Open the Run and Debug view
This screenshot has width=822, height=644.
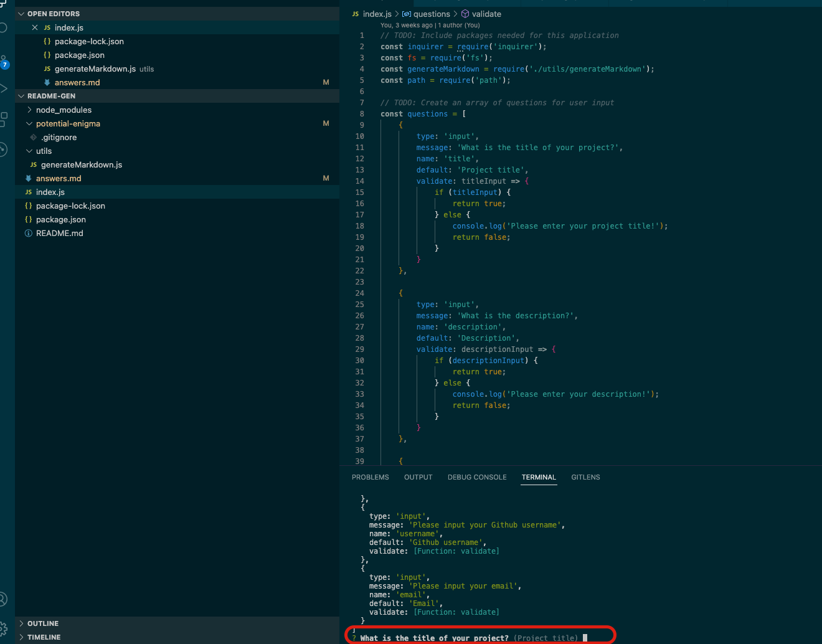pos(3,88)
